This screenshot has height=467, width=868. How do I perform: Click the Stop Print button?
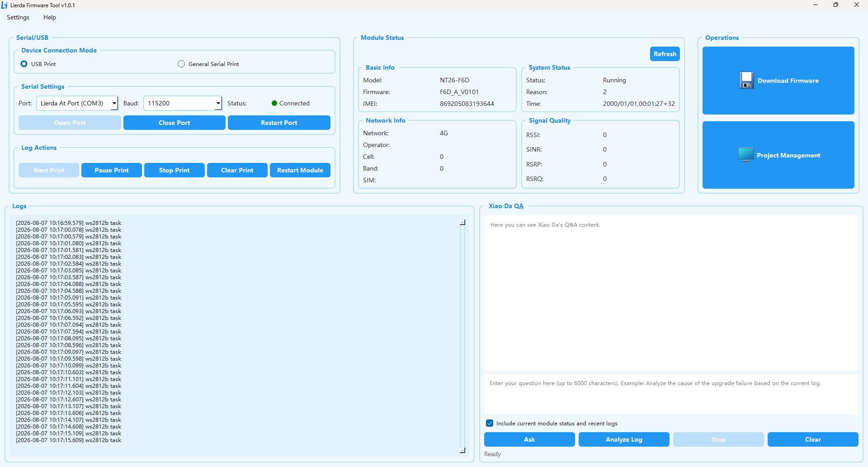(x=175, y=170)
